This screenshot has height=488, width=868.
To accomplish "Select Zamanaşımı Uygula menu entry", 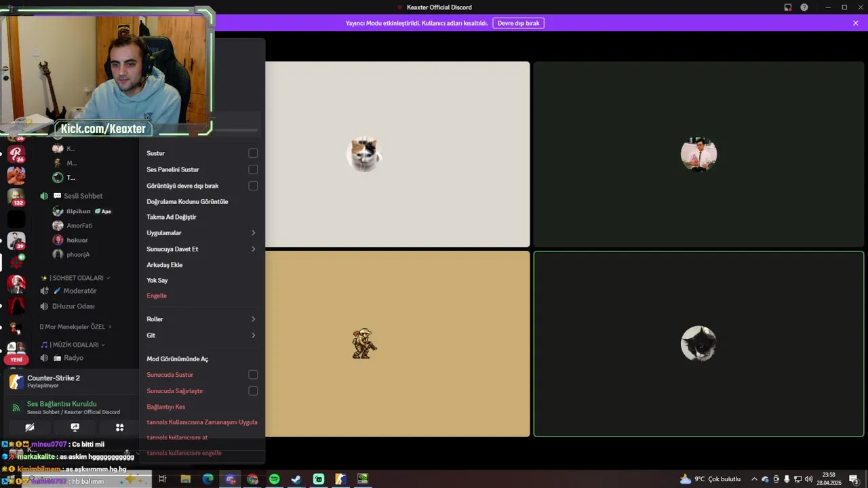I will tap(201, 422).
